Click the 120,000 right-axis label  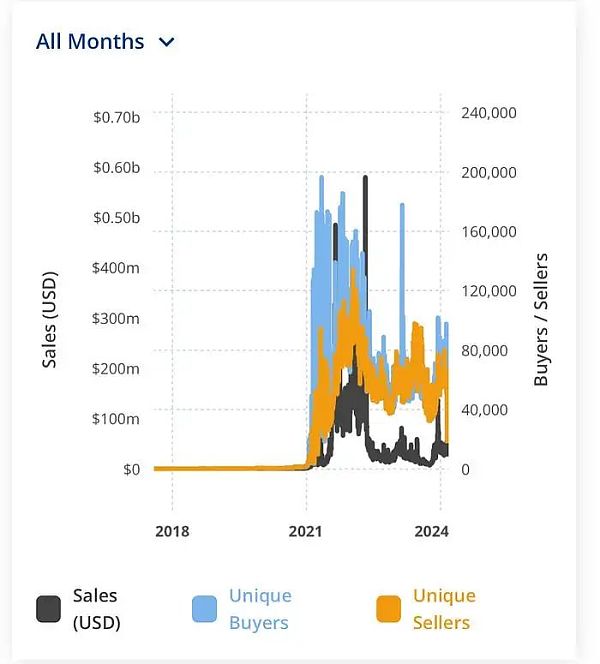click(488, 291)
